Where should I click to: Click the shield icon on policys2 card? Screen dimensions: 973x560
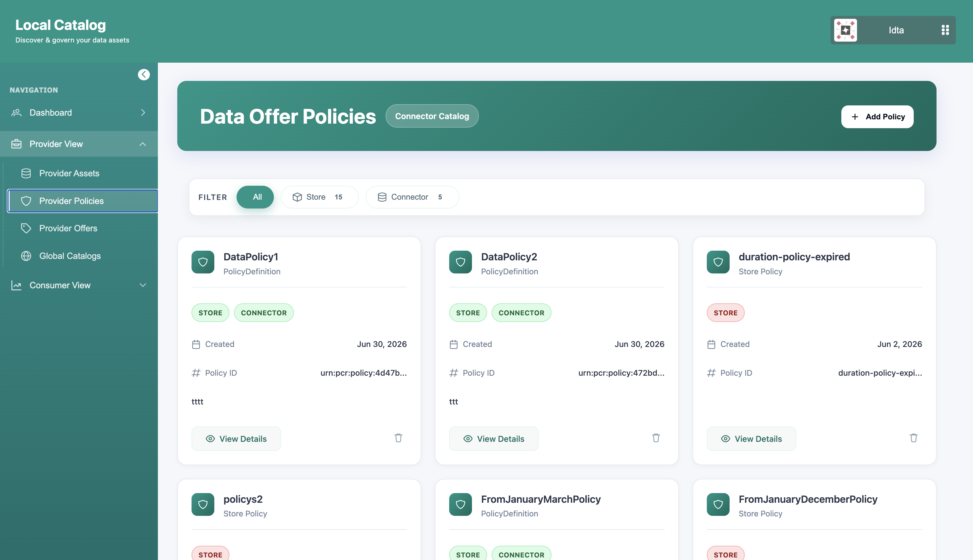coord(203,504)
